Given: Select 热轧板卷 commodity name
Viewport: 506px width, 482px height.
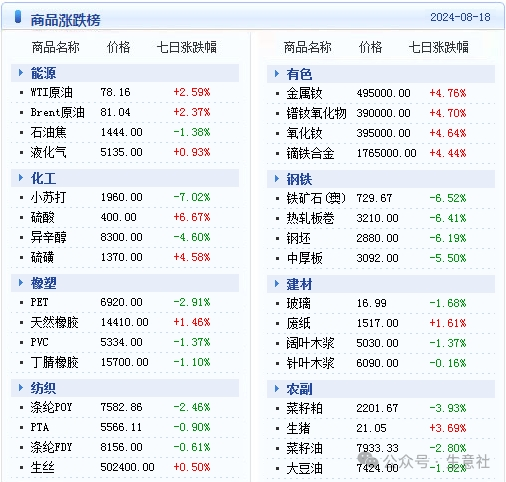Looking at the screenshot, I should pyautogui.click(x=310, y=218).
